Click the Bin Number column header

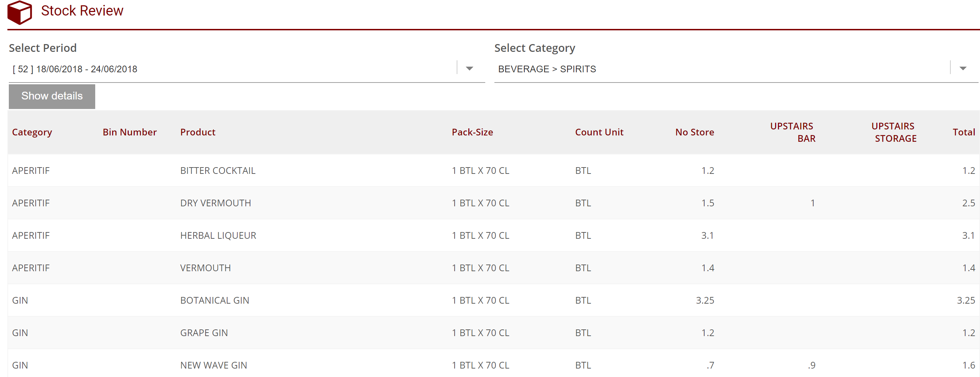click(129, 132)
